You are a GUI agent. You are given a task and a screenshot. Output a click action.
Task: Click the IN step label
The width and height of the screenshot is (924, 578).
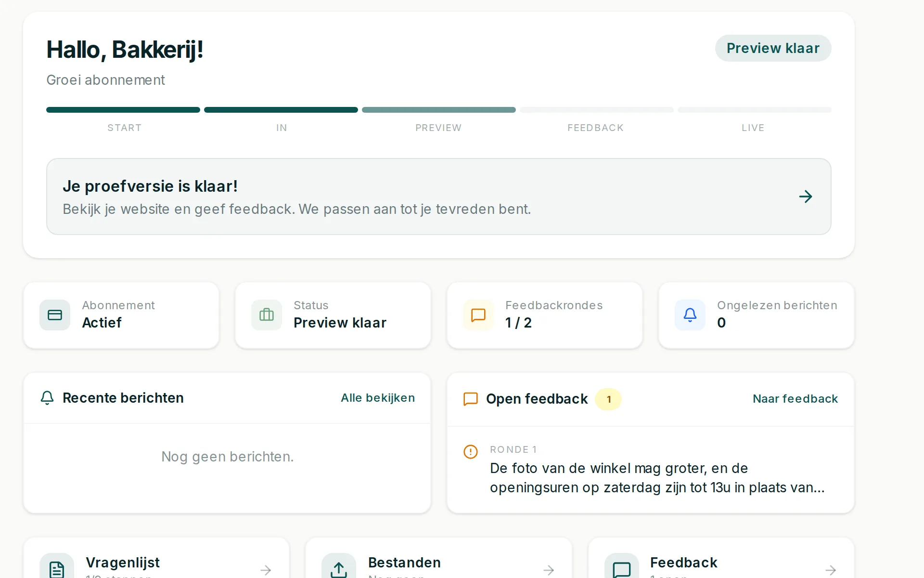282,128
